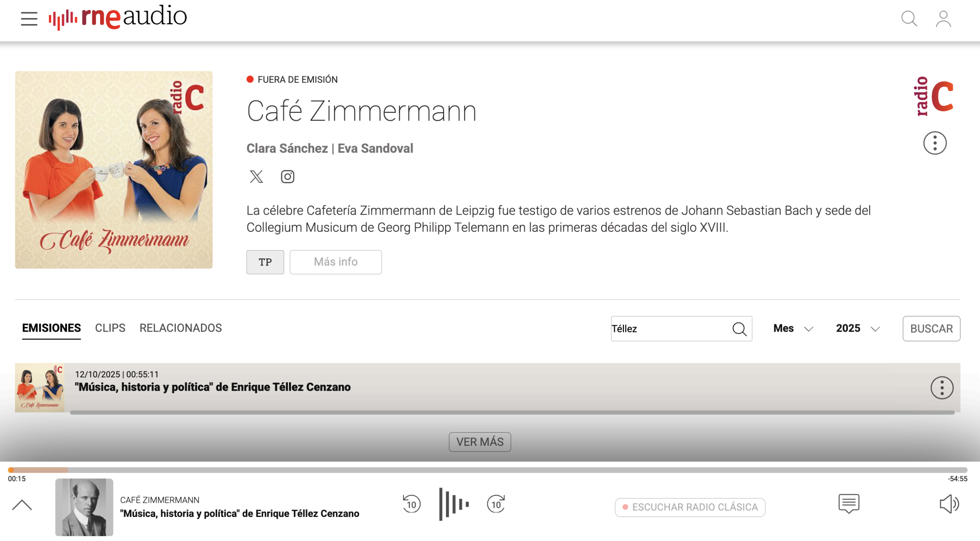Visit the program's X (Twitter) profile
This screenshot has width=980, height=541.
click(256, 176)
